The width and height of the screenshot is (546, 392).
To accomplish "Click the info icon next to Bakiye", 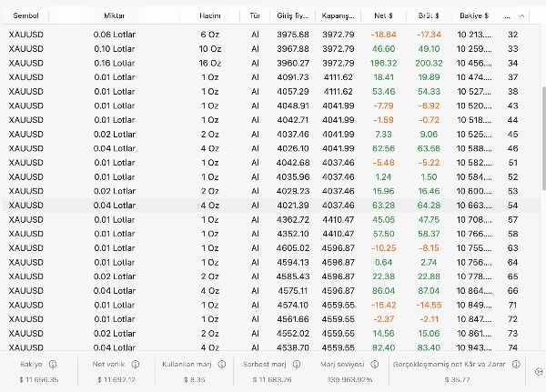I will click(x=53, y=364).
